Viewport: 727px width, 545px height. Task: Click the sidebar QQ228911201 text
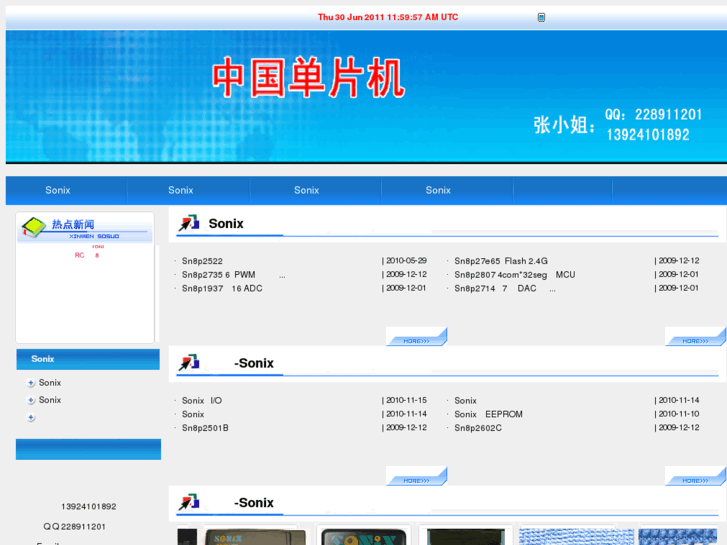75,526
